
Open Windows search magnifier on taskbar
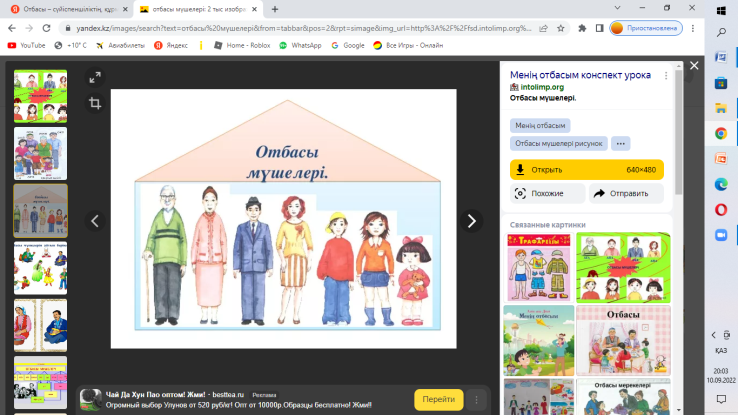pos(721,32)
